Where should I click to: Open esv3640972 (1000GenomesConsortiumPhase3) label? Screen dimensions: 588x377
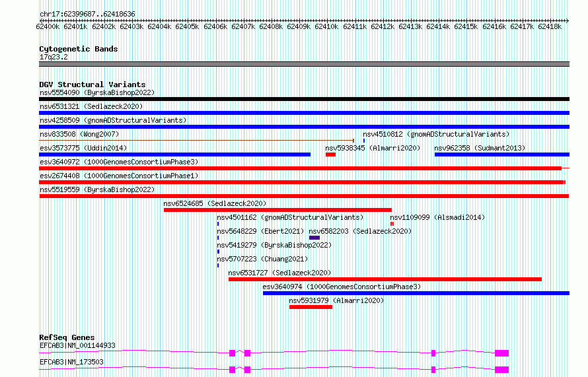(x=119, y=162)
